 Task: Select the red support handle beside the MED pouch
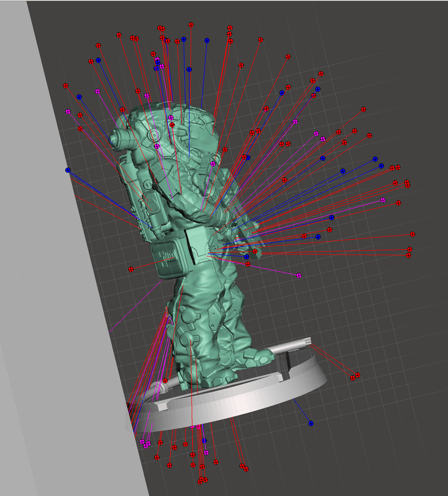coord(131,269)
